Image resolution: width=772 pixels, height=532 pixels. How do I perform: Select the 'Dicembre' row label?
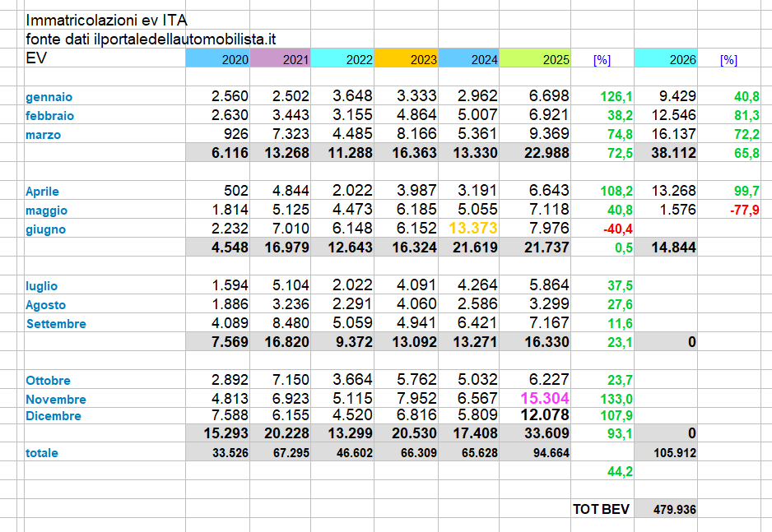coord(53,415)
